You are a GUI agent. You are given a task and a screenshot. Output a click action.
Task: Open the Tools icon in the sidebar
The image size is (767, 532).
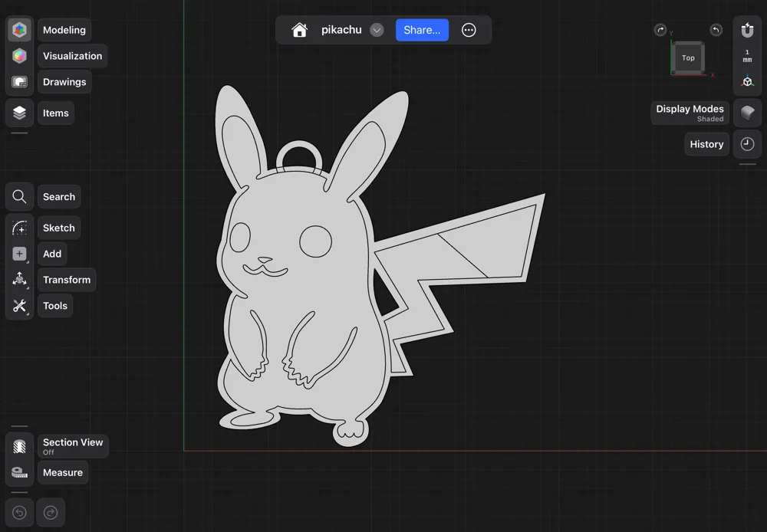(x=19, y=305)
